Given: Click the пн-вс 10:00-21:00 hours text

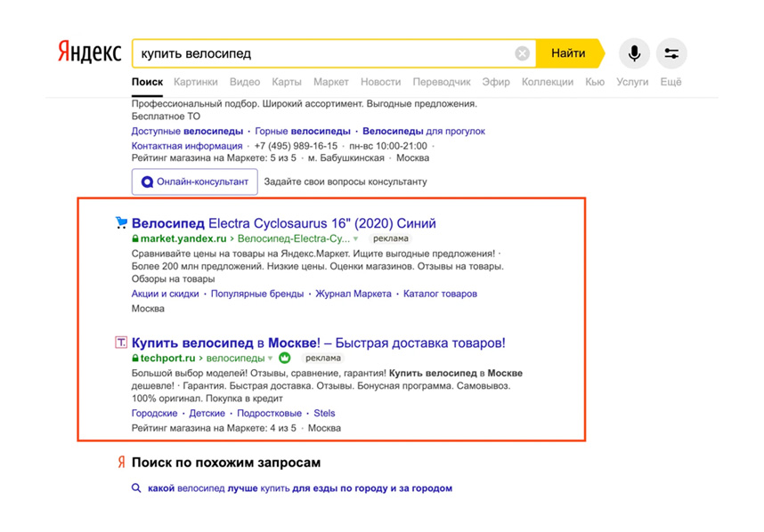Looking at the screenshot, I should tap(388, 146).
